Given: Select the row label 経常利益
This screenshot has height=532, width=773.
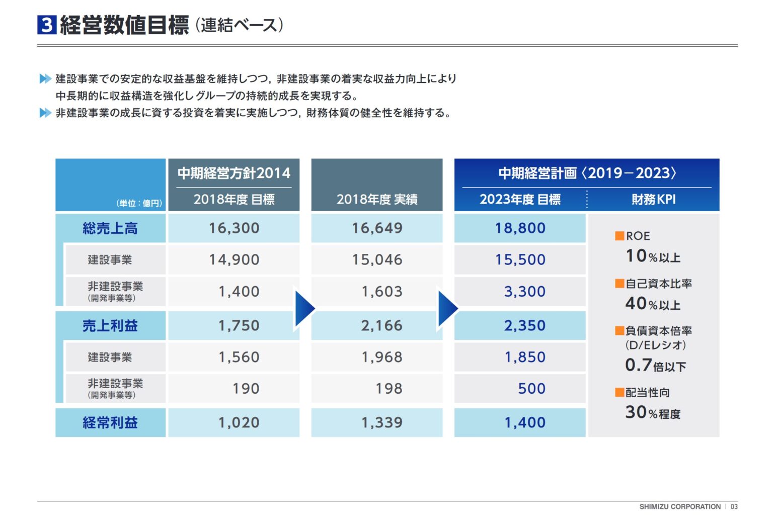Looking at the screenshot, I should tap(110, 423).
